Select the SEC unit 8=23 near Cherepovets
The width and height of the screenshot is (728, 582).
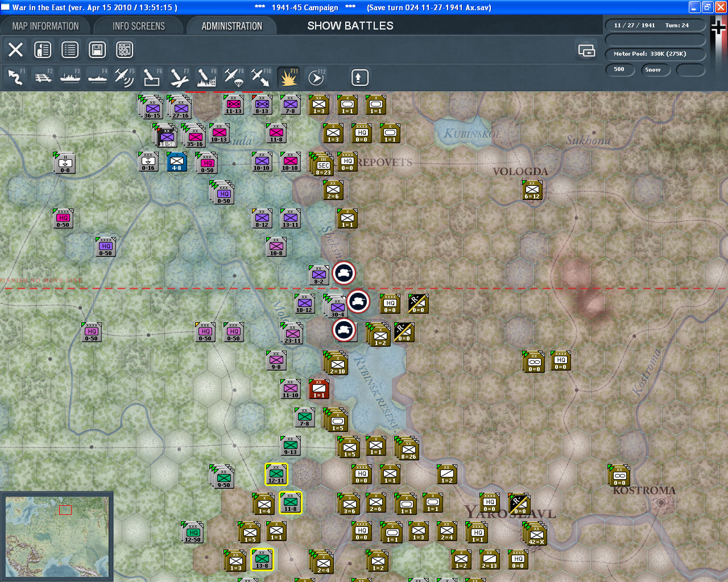click(x=323, y=165)
